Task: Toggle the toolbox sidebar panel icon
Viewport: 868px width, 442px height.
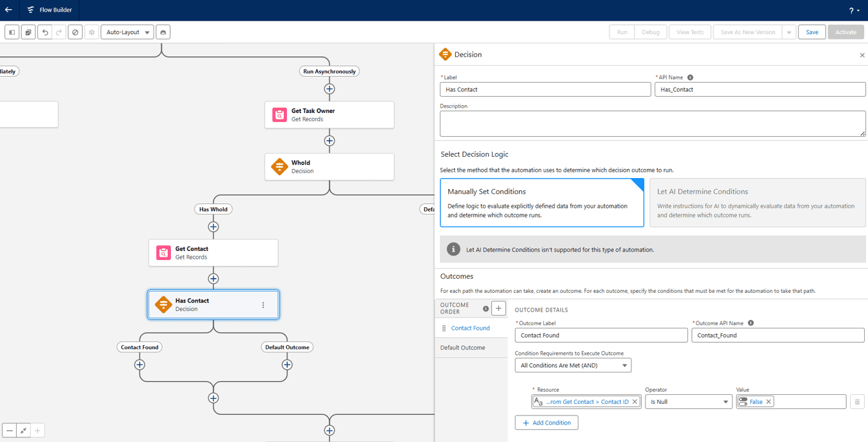Action: click(x=12, y=32)
